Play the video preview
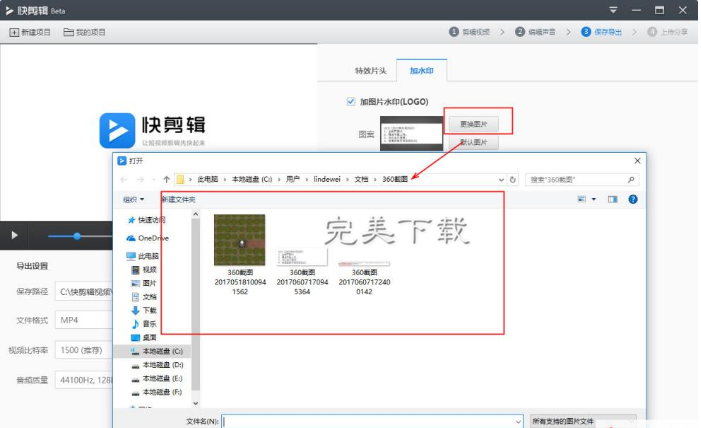Image resolution: width=701 pixels, height=428 pixels. [15, 235]
